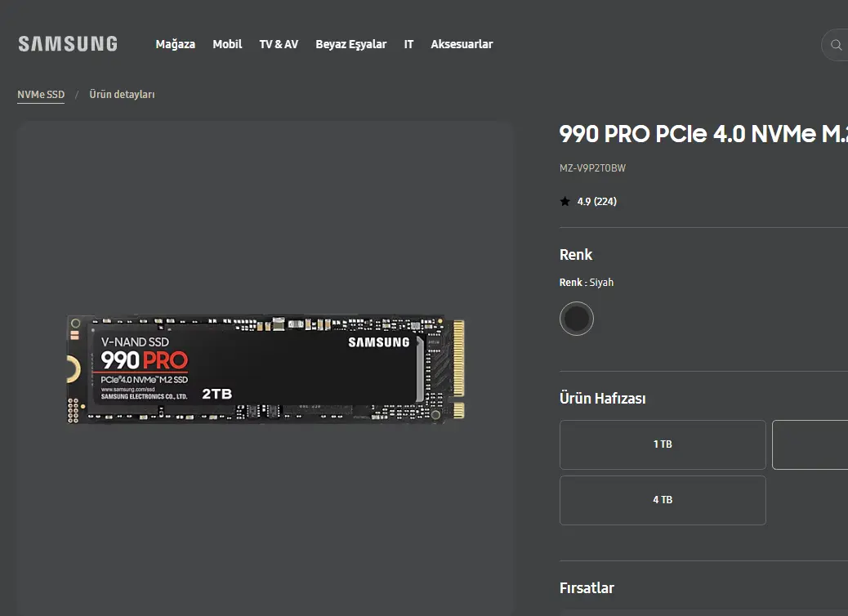The width and height of the screenshot is (848, 616).
Task: Open the Mağaza menu
Action: pyautogui.click(x=175, y=44)
